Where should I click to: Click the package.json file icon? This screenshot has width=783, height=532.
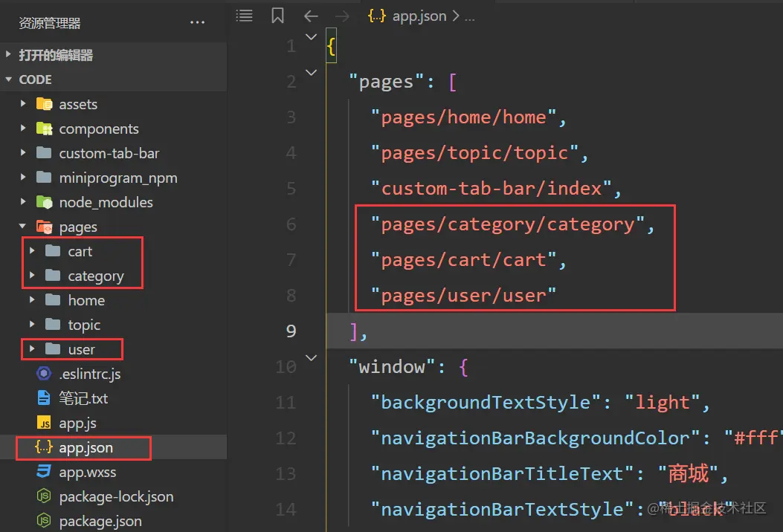[44, 521]
